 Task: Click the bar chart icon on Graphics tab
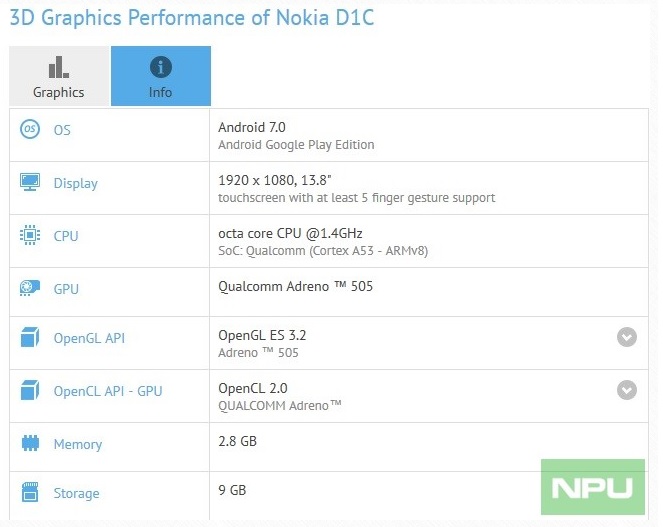click(x=59, y=67)
